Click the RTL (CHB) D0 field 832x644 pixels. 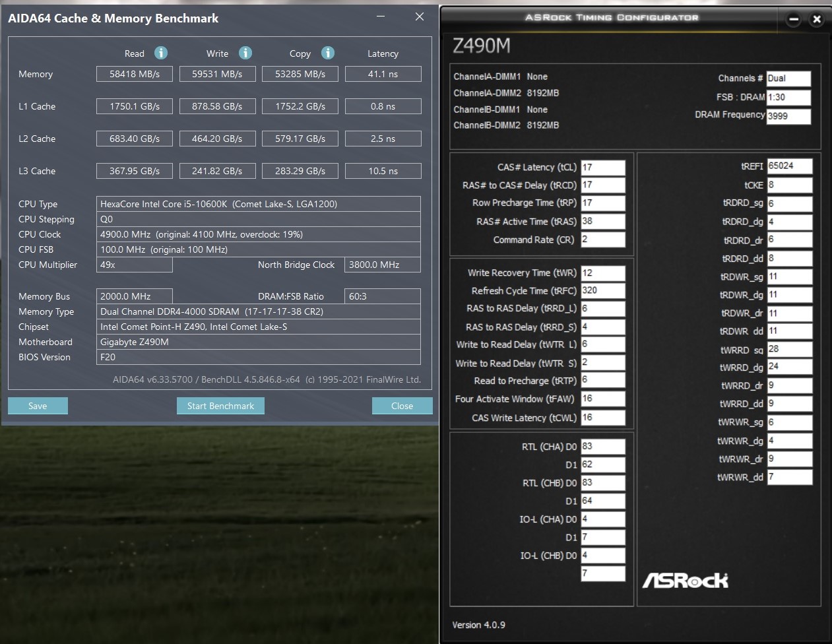pyautogui.click(x=603, y=483)
